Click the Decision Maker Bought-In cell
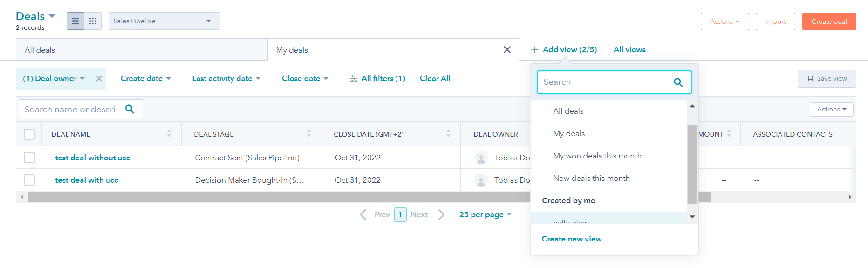Screen dimensions: 868x268 point(249,180)
